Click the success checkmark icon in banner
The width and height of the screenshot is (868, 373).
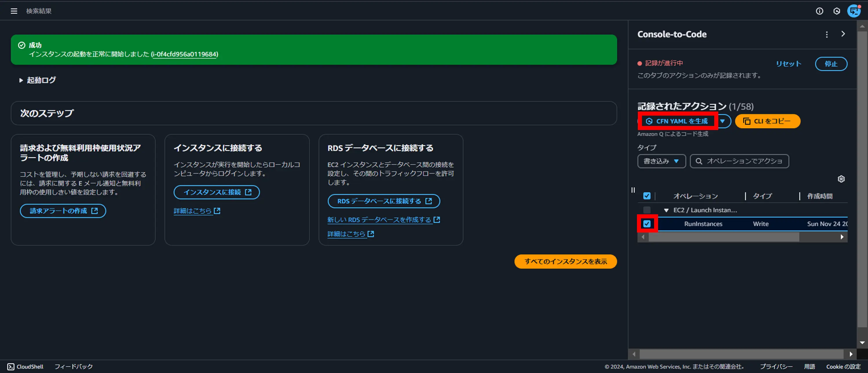click(21, 45)
